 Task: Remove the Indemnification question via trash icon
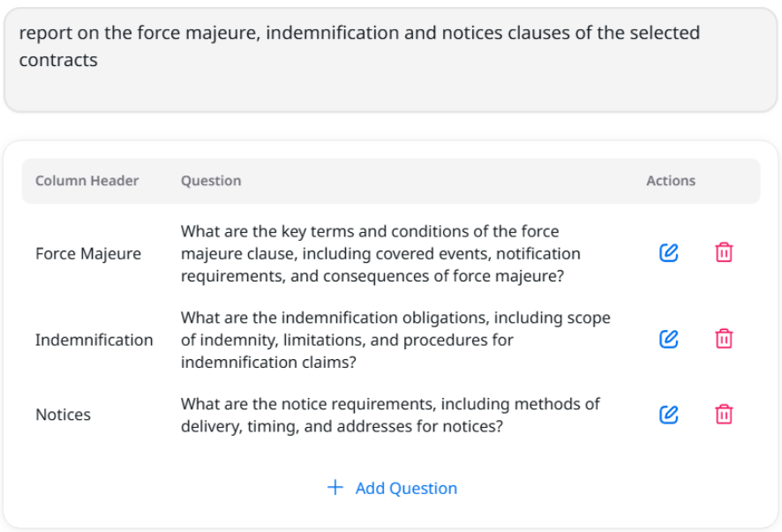(x=724, y=339)
